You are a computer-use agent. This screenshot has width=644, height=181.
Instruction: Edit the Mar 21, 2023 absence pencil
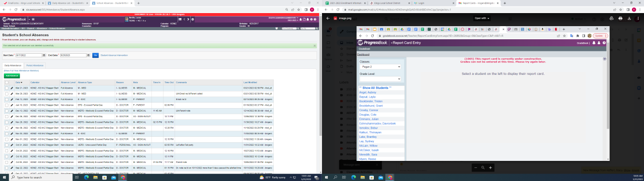click(x=12, y=88)
